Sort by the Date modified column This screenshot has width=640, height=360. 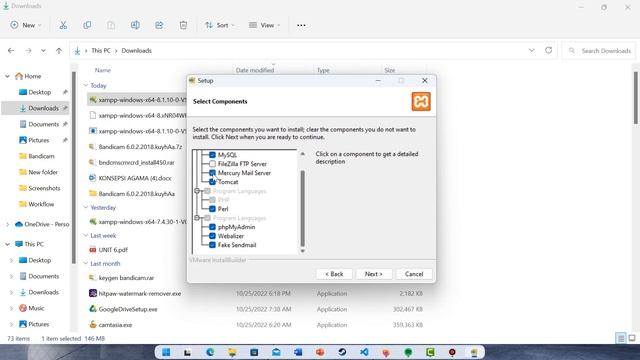(x=255, y=70)
